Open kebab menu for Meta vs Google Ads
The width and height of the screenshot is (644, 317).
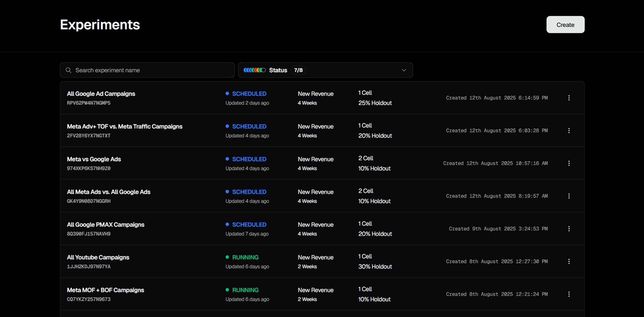coord(569,163)
